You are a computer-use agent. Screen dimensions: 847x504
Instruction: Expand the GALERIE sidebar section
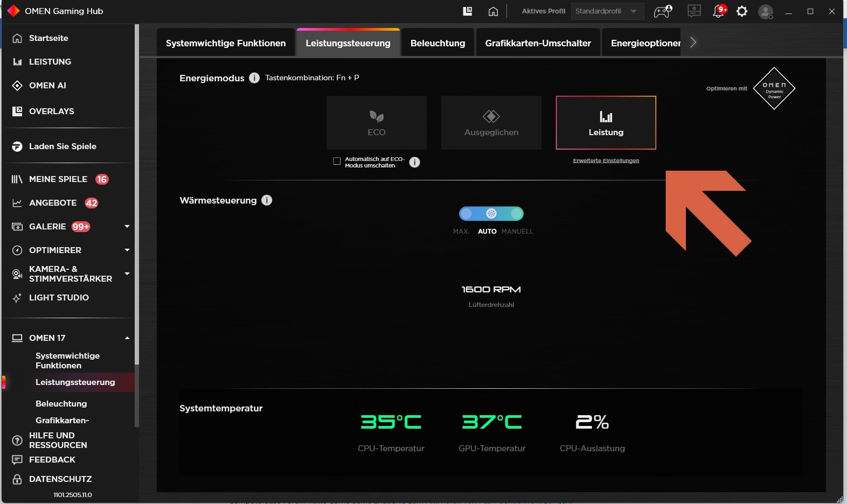[127, 226]
